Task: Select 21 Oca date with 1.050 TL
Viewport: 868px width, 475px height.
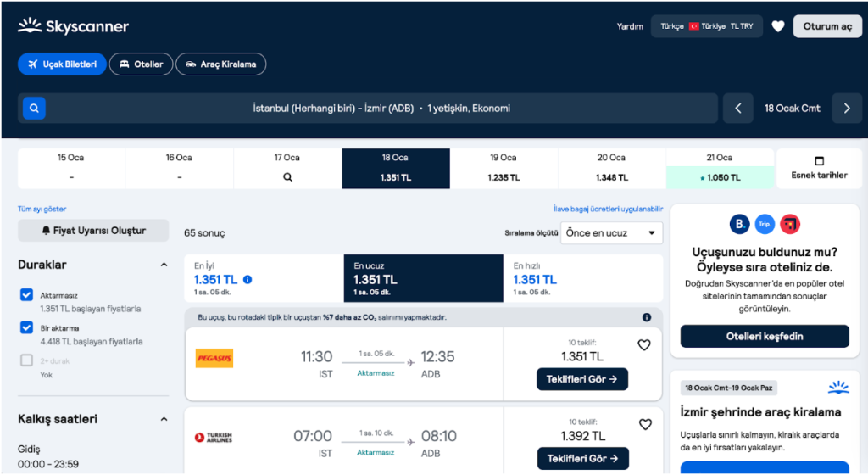Action: click(720, 168)
